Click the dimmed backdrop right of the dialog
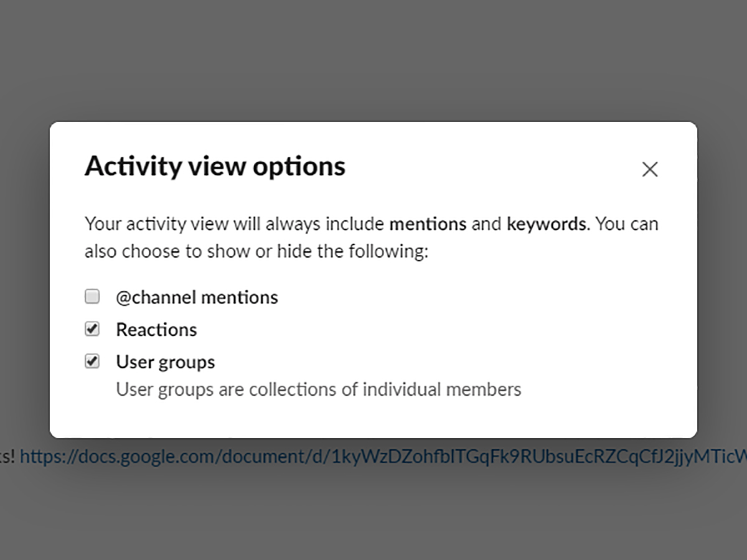The height and width of the screenshot is (560, 747). 722,280
